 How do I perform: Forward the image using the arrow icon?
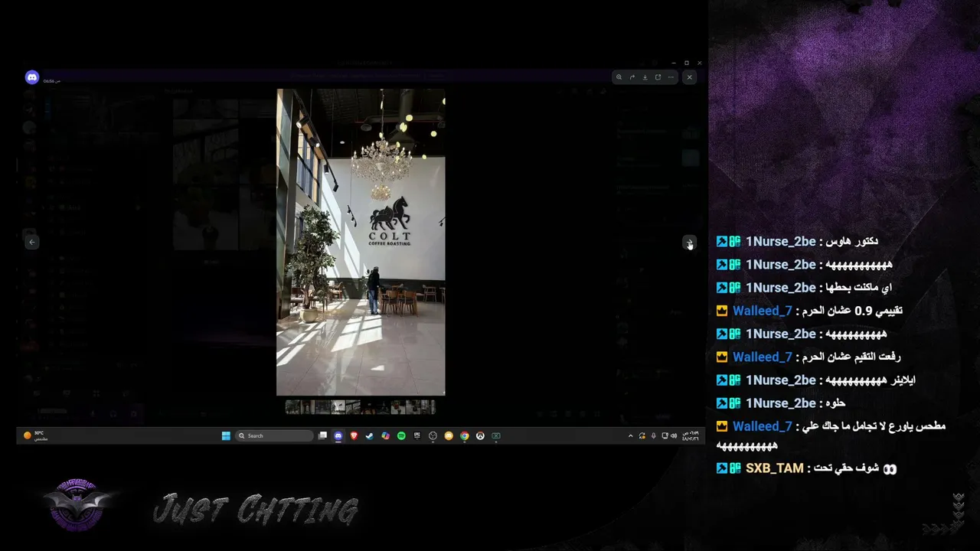tap(632, 77)
